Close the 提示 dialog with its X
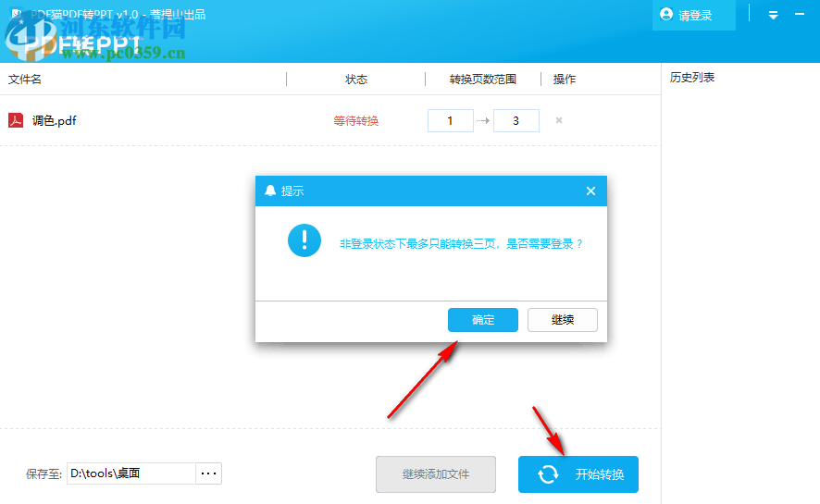 coord(591,191)
